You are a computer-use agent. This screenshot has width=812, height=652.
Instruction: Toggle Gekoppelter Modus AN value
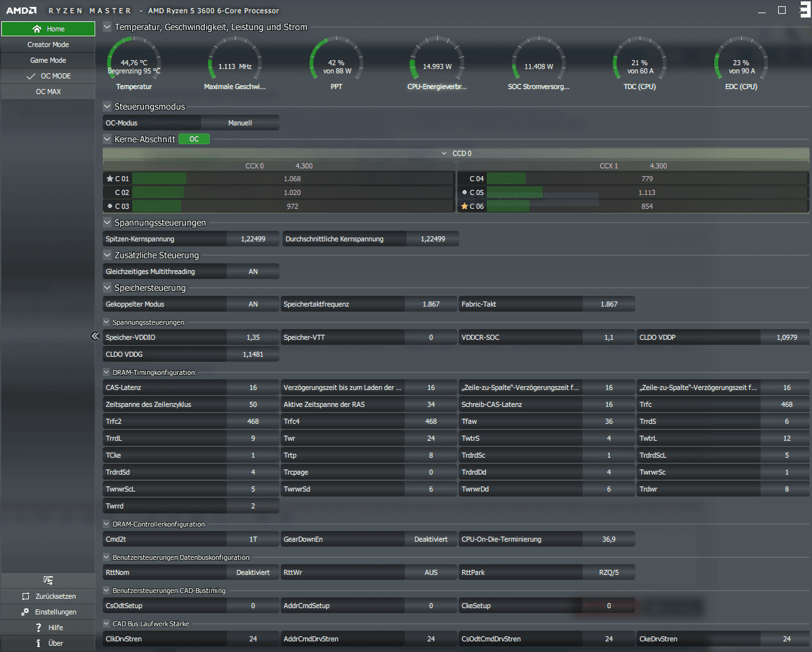253,304
